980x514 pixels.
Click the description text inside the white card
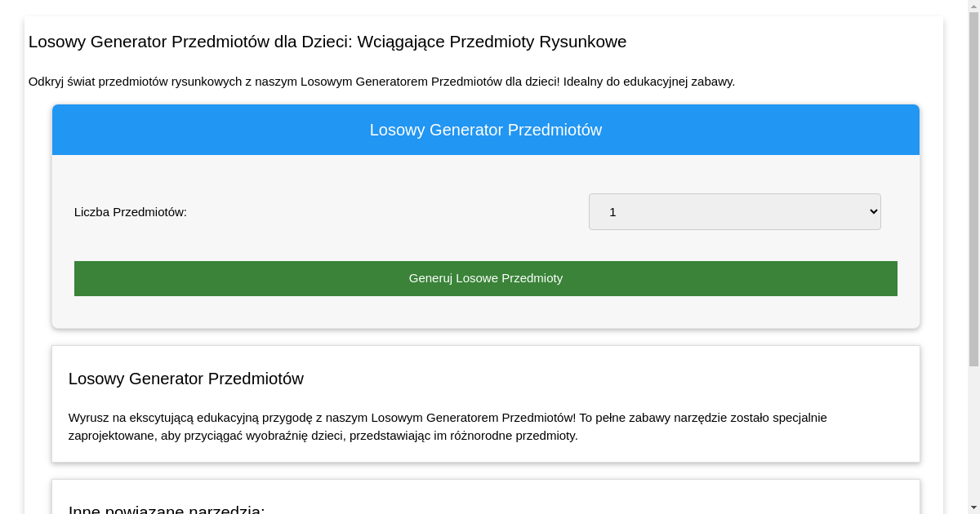point(448,425)
